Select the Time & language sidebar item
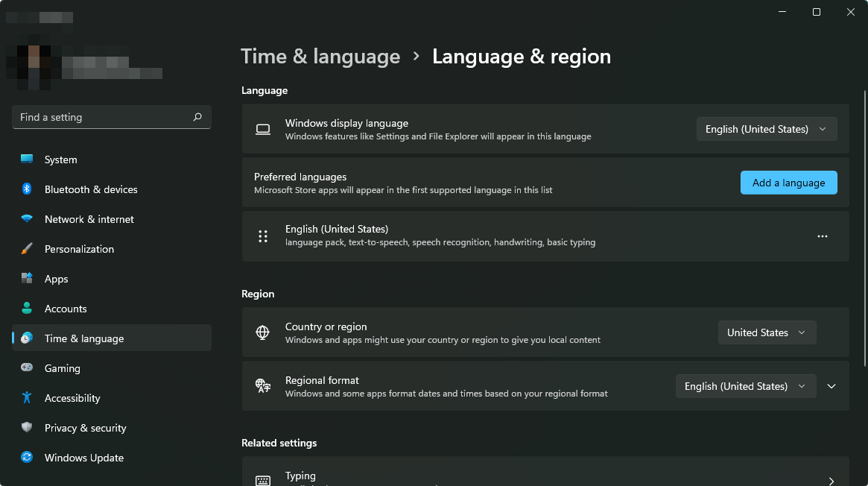The image size is (868, 486). (111, 338)
